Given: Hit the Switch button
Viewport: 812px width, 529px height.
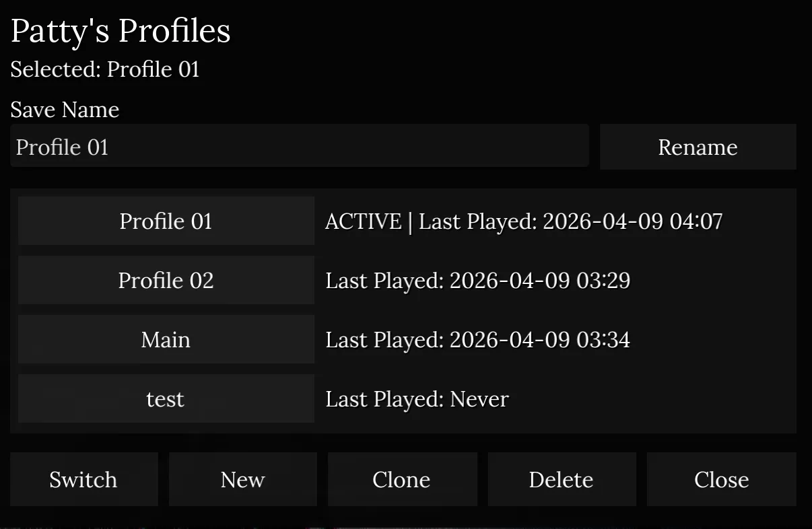Looking at the screenshot, I should coord(83,479).
